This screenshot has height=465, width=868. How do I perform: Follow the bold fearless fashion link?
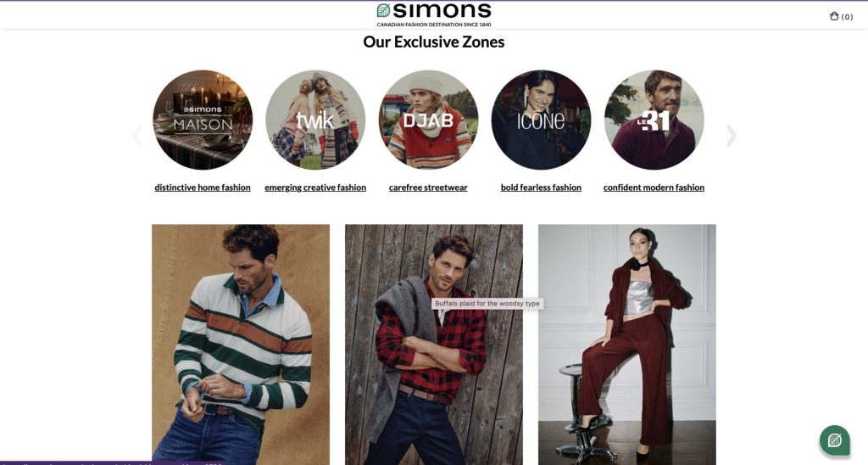[x=542, y=188]
